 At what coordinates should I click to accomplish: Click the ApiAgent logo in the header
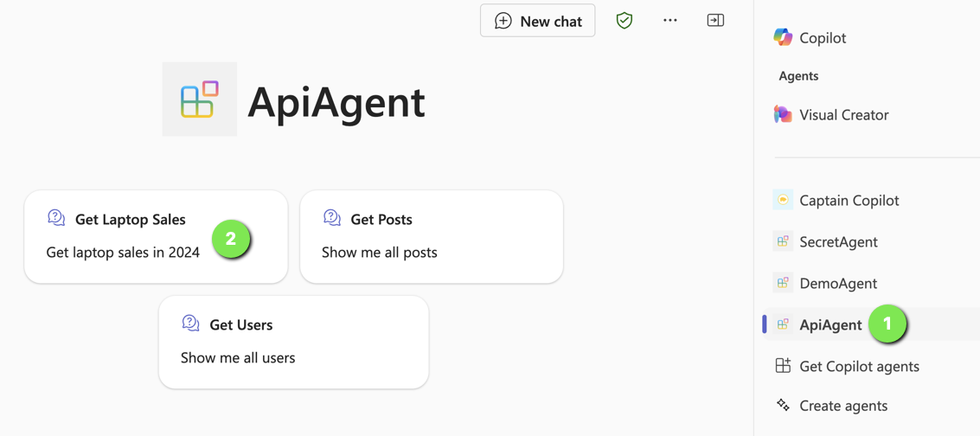(200, 99)
